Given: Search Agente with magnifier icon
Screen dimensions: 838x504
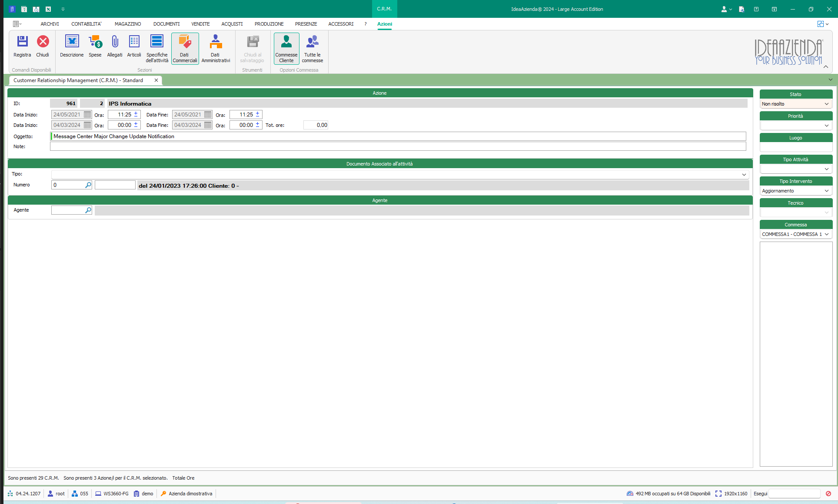Looking at the screenshot, I should coord(88,210).
